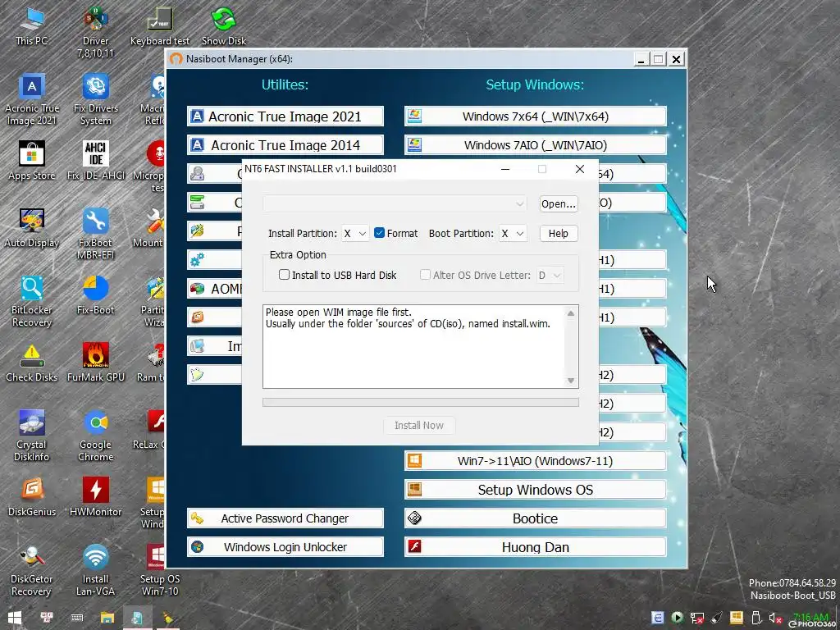Click the message log scrollbar up arrow

pos(571,313)
